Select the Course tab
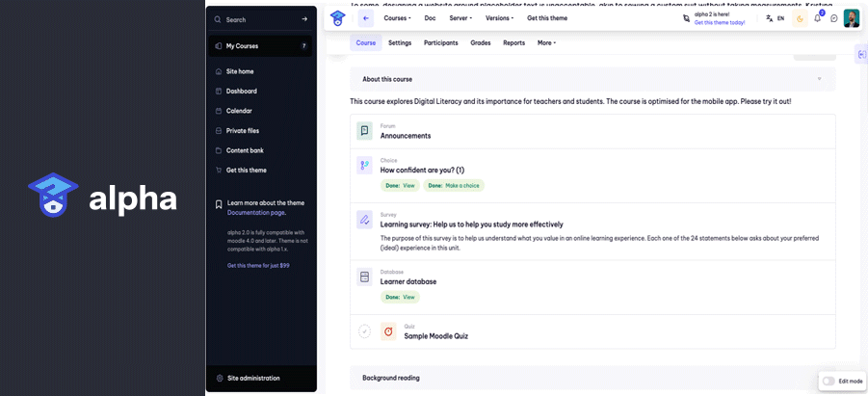Screen dimensions: 868x396 pyautogui.click(x=366, y=42)
